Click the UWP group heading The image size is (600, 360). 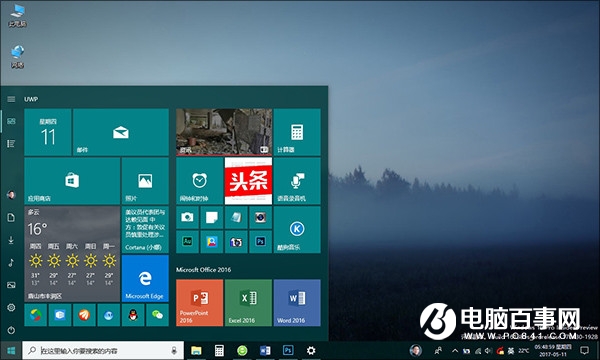coord(31,99)
